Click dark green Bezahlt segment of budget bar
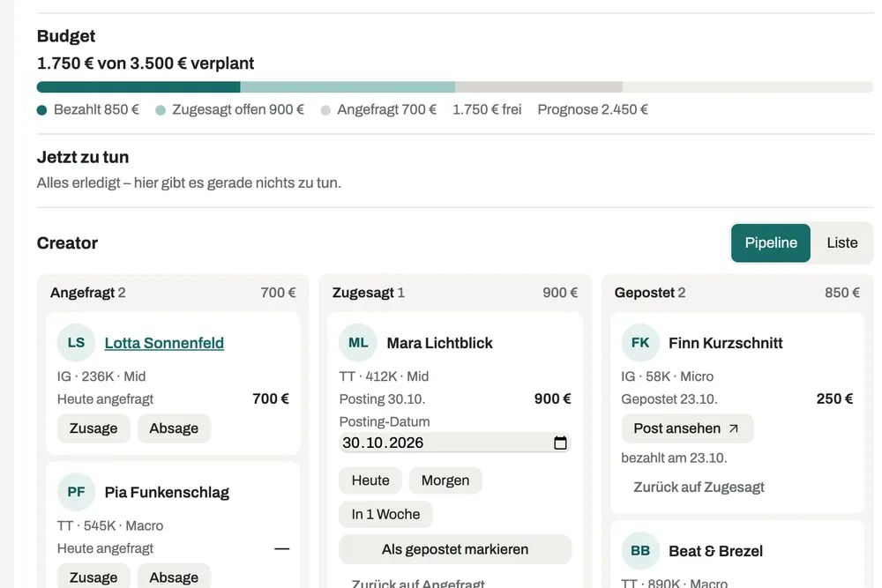The width and height of the screenshot is (882, 588). coord(138,87)
